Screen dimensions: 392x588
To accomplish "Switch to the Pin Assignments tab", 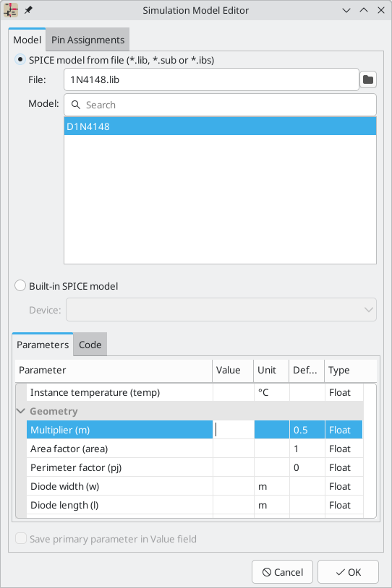I will pyautogui.click(x=88, y=40).
